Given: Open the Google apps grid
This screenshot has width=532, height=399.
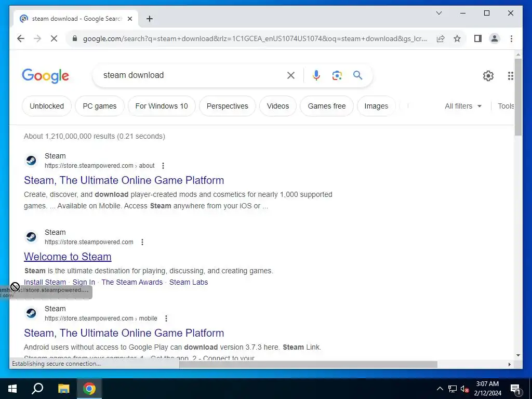Looking at the screenshot, I should point(510,76).
